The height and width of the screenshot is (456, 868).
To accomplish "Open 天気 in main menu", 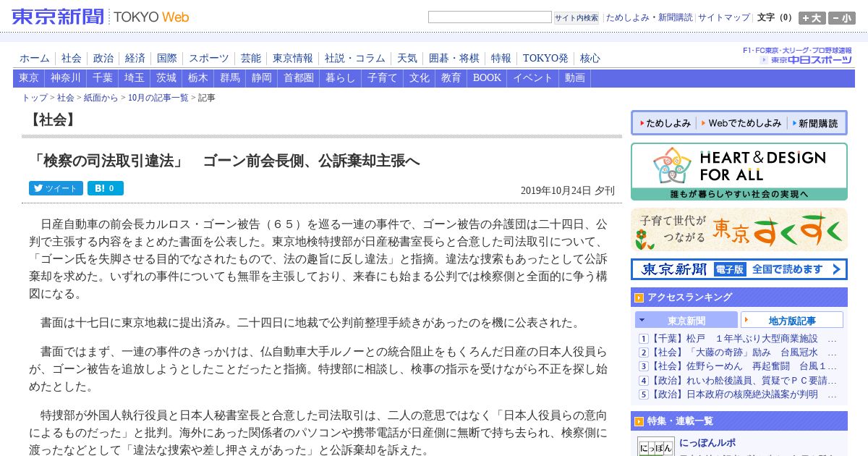I will 407,58.
